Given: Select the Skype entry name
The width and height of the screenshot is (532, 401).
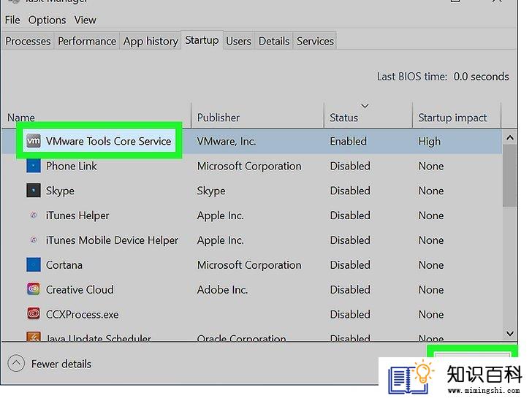Looking at the screenshot, I should coord(60,191).
